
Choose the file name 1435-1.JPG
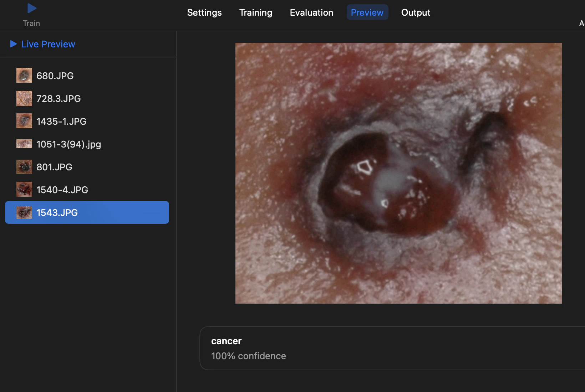(x=61, y=122)
